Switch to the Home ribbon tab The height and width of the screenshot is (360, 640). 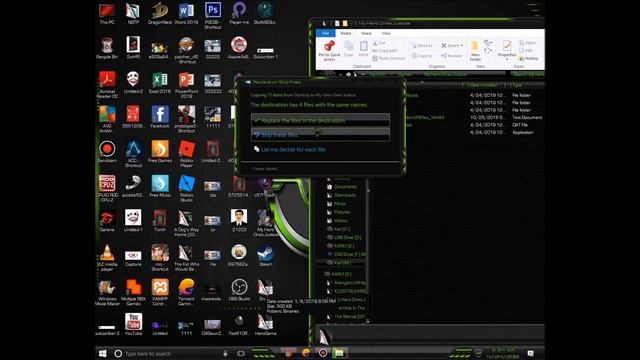coord(346,33)
